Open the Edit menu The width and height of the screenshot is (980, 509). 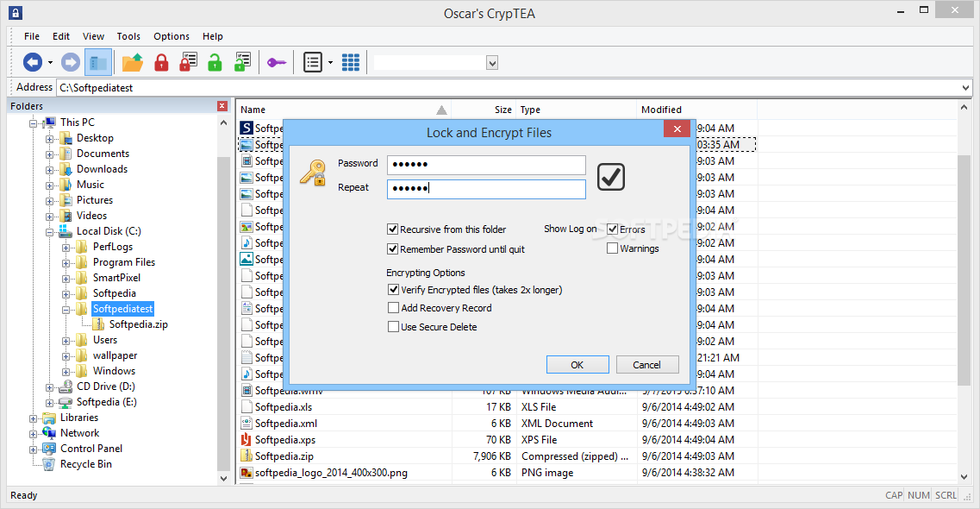(60, 36)
